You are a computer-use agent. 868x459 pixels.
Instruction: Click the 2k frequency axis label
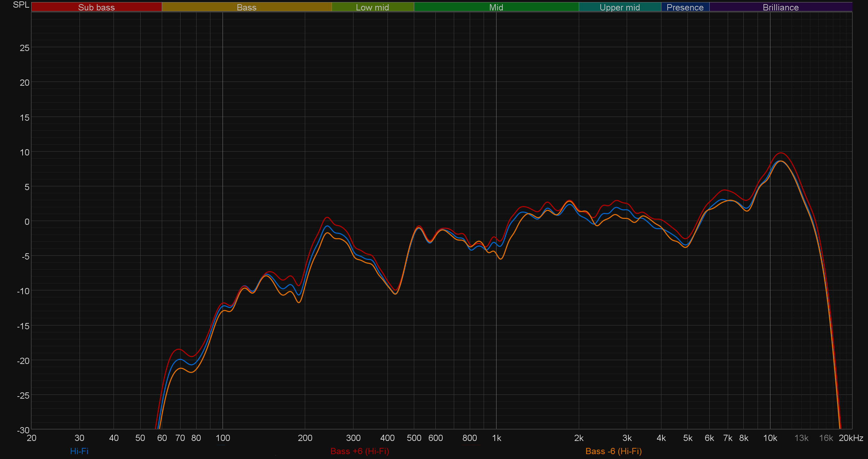tap(579, 438)
